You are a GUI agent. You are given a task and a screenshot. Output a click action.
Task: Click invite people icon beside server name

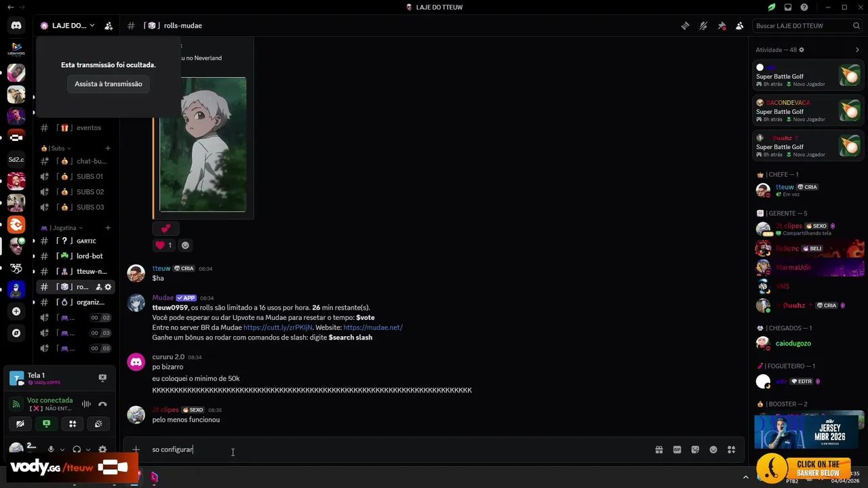108,26
